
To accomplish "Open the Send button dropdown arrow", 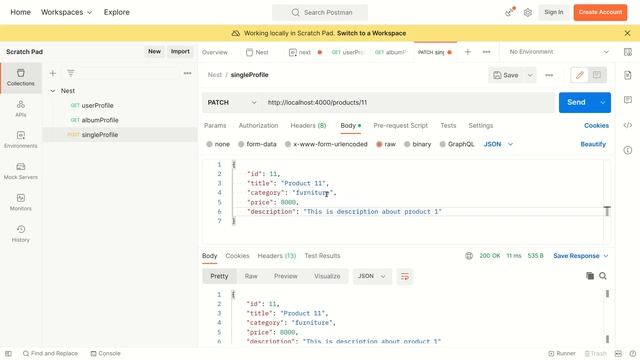I will pyautogui.click(x=602, y=102).
